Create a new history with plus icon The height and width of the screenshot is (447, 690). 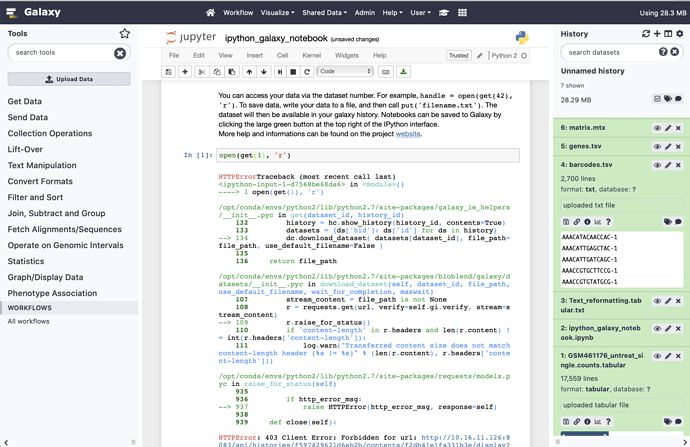tap(657, 34)
